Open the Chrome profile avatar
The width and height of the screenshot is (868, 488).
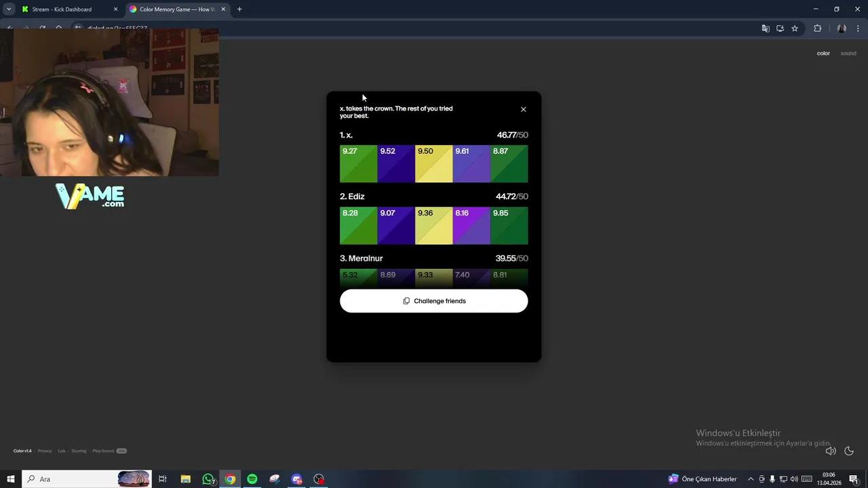point(842,28)
